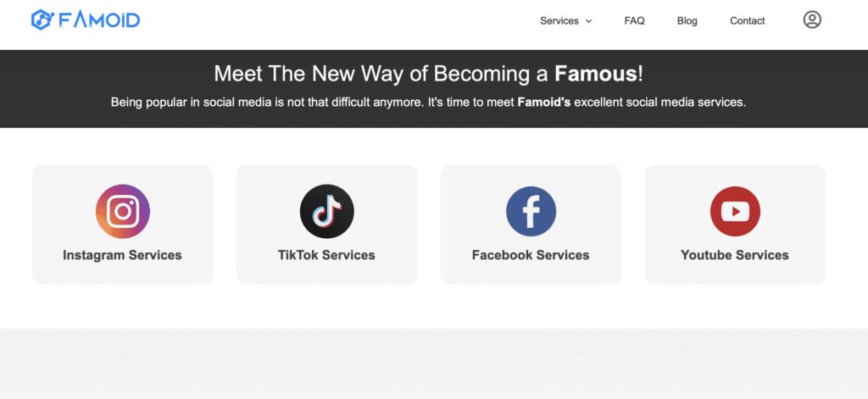Click the Facebook round logo icon
This screenshot has width=868, height=399.
531,212
